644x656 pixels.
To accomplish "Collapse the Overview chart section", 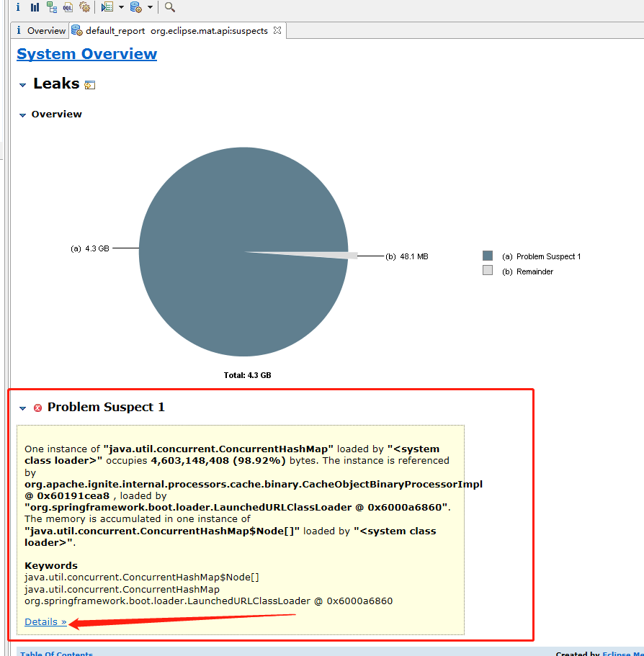I will click(x=22, y=114).
